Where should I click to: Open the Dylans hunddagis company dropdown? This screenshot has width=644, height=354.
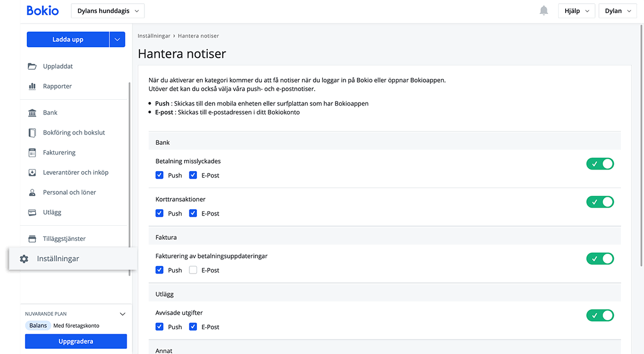[x=107, y=11]
